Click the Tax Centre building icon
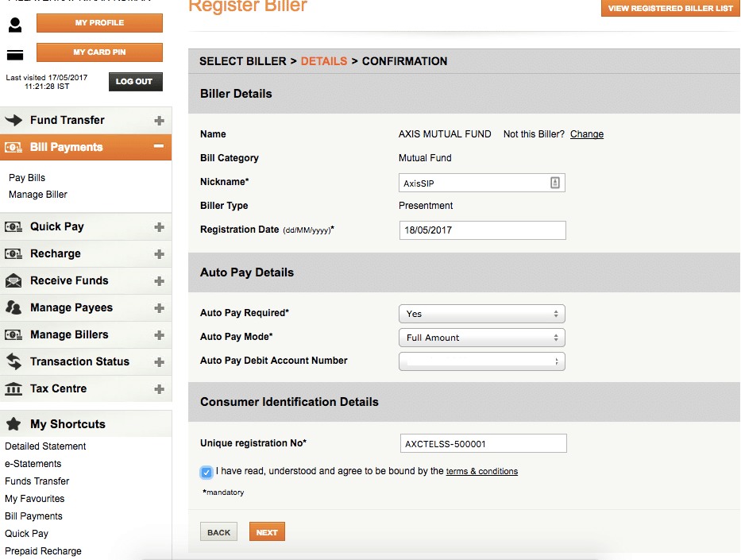The width and height of the screenshot is (741, 560). (14, 389)
